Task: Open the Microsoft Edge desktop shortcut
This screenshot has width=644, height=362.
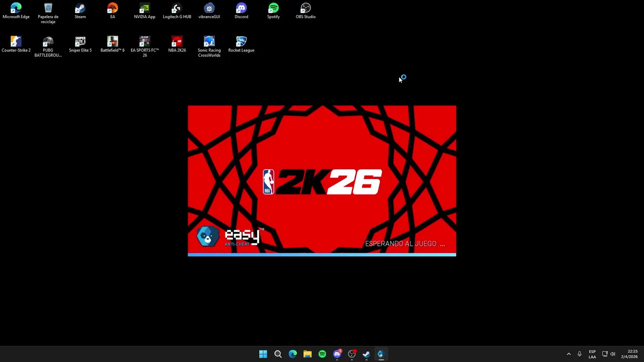Action: 16,11
